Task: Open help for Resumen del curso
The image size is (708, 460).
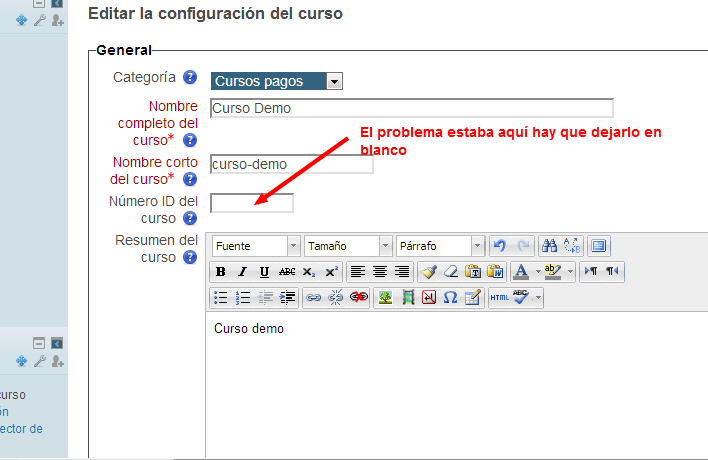Action: [x=189, y=257]
